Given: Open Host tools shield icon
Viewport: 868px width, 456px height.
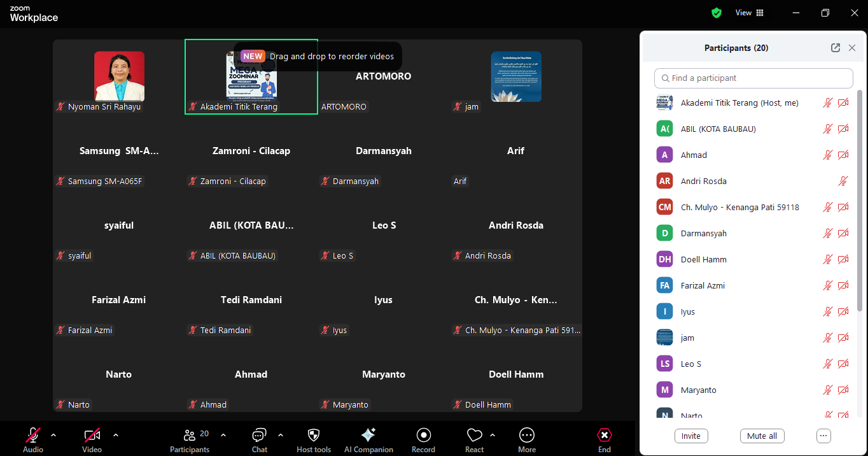Looking at the screenshot, I should coord(314,439).
